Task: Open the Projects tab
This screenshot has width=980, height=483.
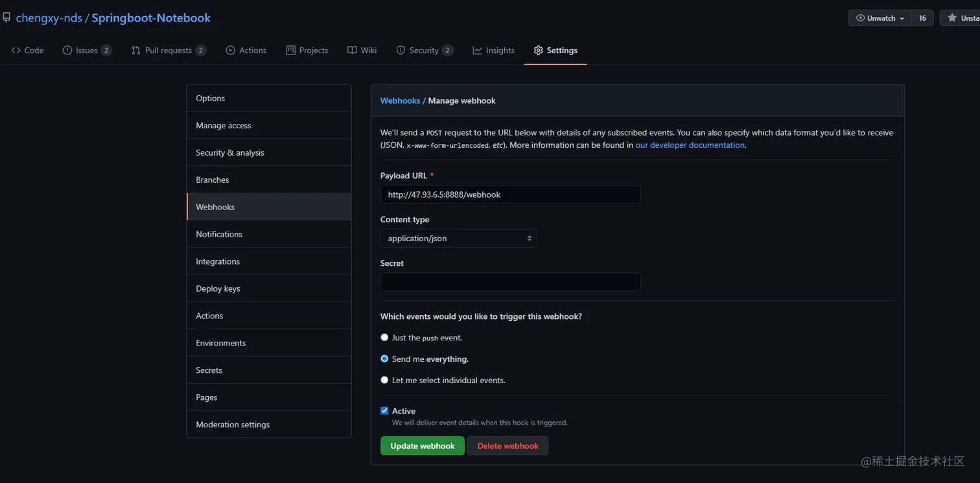Action: [307, 51]
